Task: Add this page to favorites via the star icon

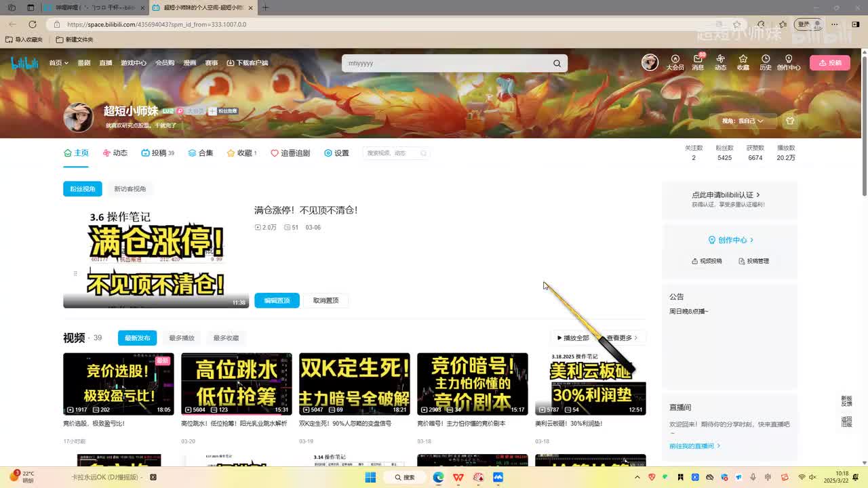Action: (736, 24)
